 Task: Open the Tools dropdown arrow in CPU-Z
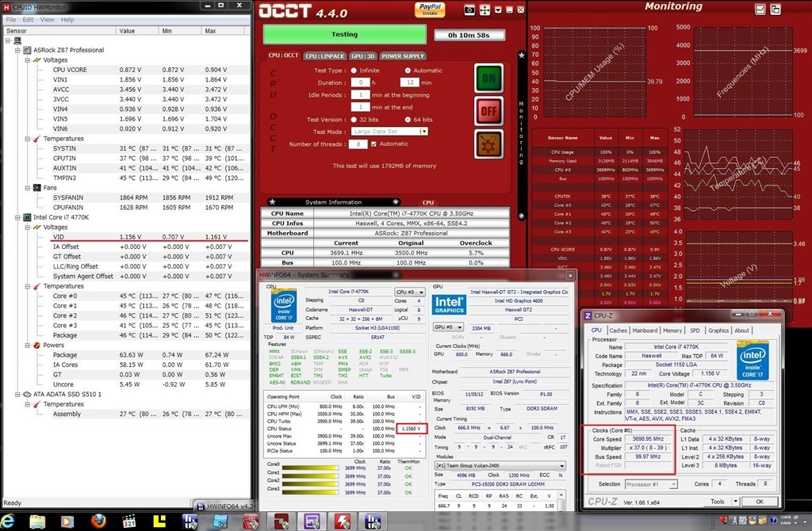735,502
